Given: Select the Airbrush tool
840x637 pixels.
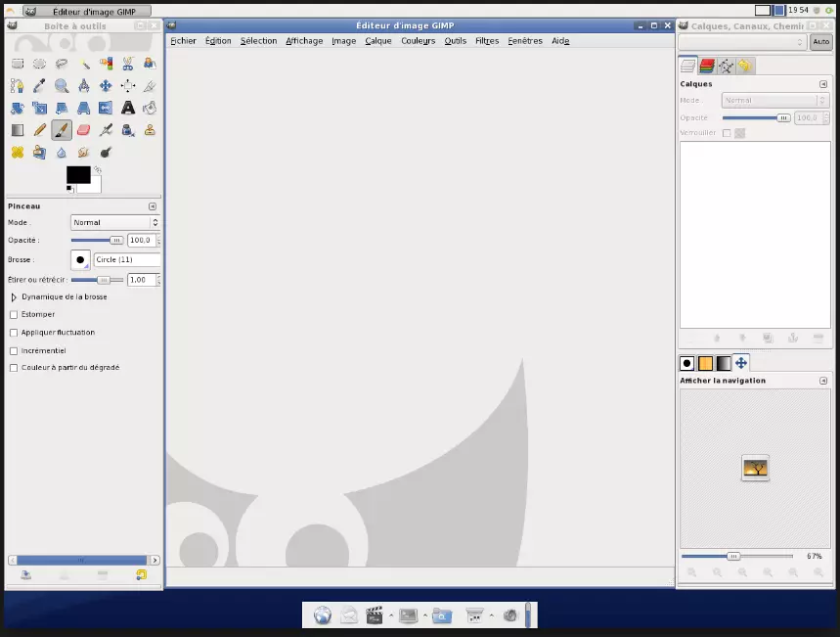Looking at the screenshot, I should 106,130.
